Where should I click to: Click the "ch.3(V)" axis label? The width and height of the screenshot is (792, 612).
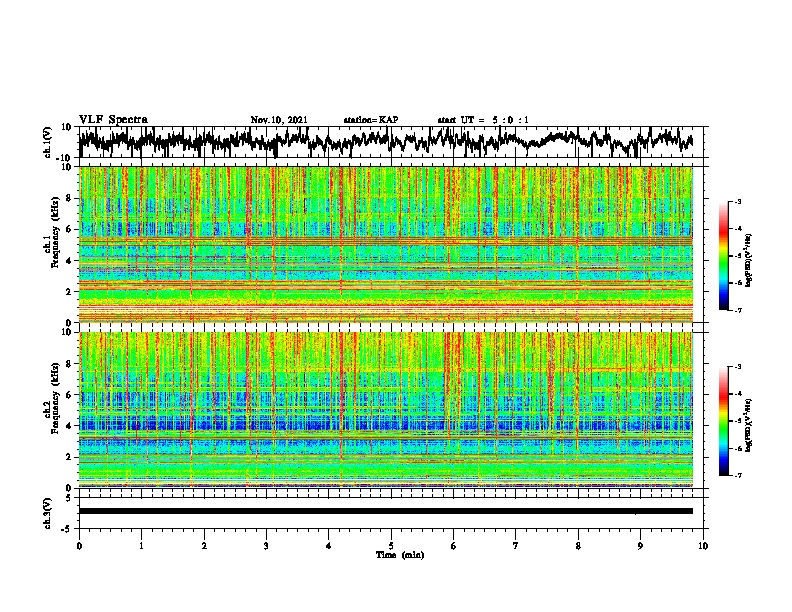pyautogui.click(x=48, y=513)
